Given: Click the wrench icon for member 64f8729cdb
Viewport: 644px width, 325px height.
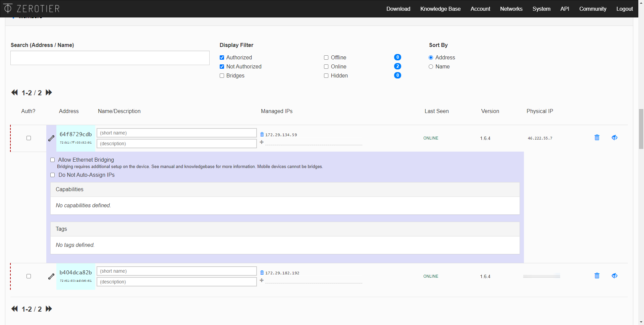Looking at the screenshot, I should [51, 138].
